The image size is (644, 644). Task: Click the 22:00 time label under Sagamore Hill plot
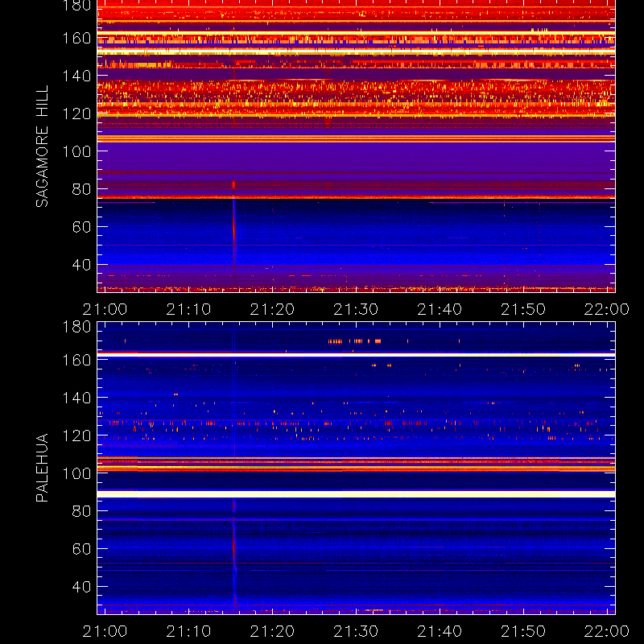(607, 309)
